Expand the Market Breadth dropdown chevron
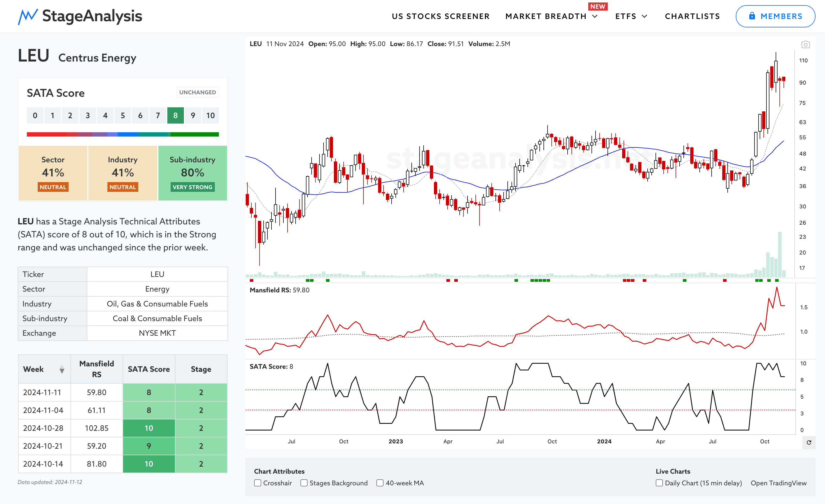 pos(595,16)
